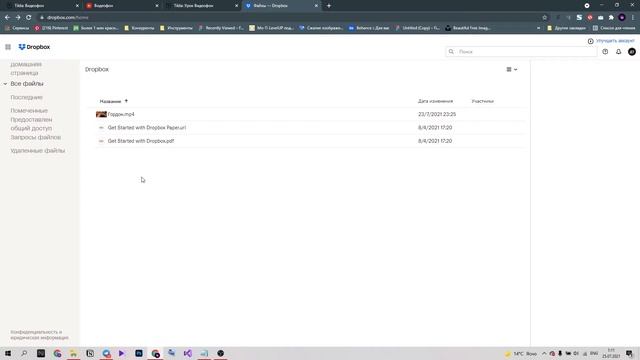Launch Photoshop from the taskbar

click(139, 353)
